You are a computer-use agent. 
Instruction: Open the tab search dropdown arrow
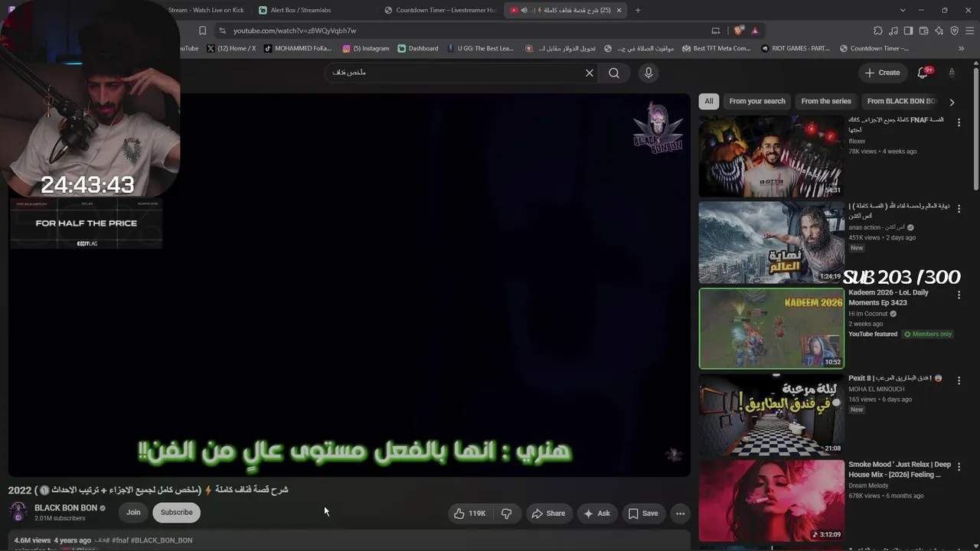coord(903,10)
